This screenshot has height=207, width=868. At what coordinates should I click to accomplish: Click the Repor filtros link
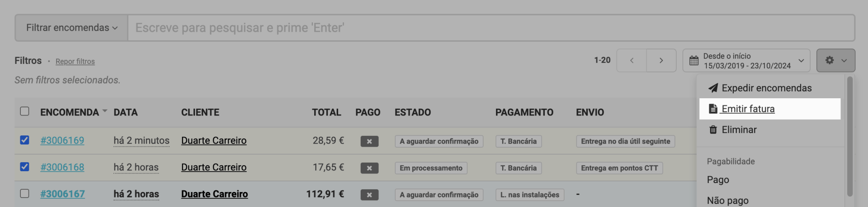[75, 62]
